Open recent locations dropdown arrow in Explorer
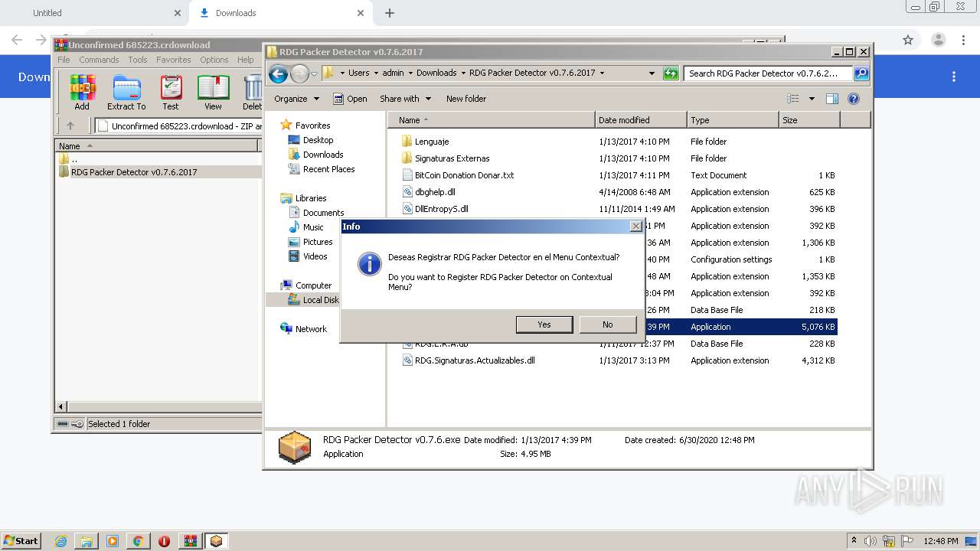Image resolution: width=980 pixels, height=551 pixels. [314, 73]
